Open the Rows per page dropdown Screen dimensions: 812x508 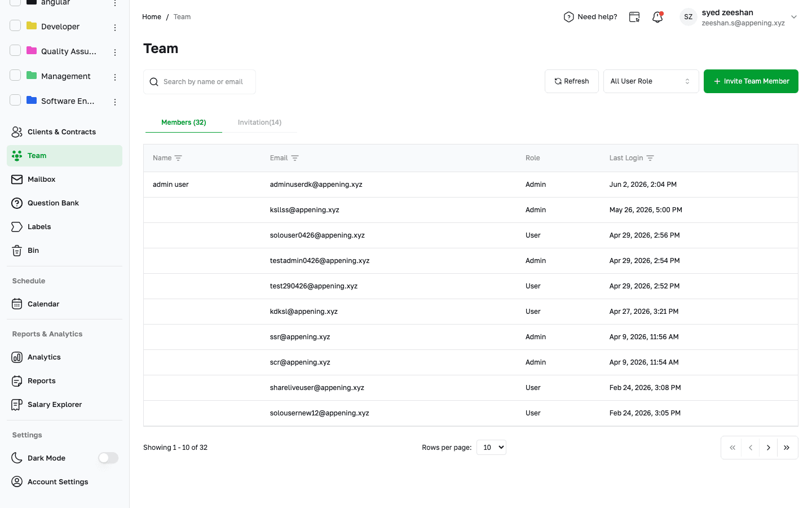coord(491,448)
